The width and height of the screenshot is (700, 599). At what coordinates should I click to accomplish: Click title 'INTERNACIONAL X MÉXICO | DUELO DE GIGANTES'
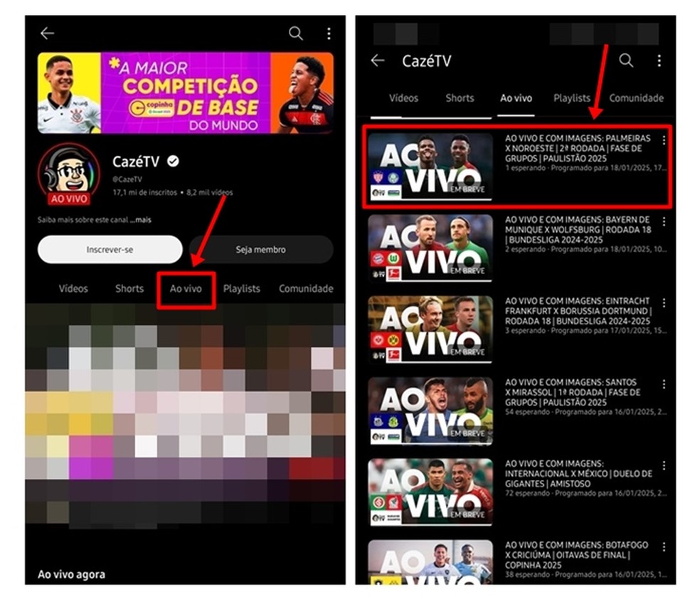click(578, 474)
